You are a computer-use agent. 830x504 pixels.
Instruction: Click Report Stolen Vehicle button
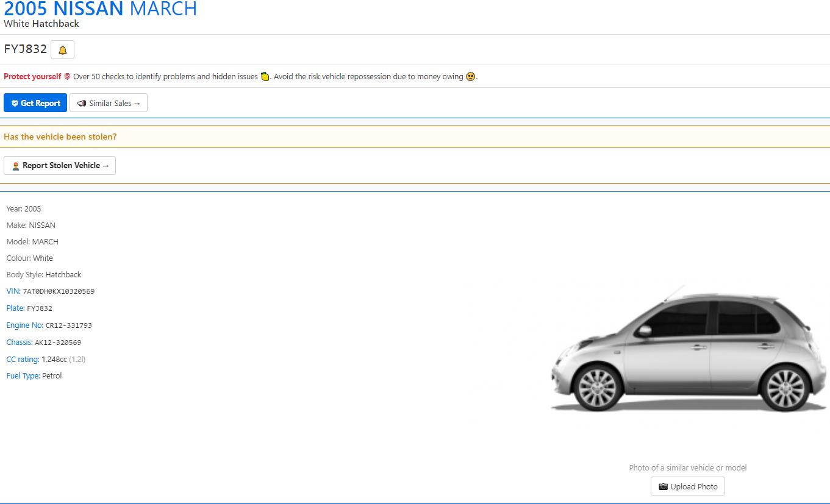coord(60,165)
